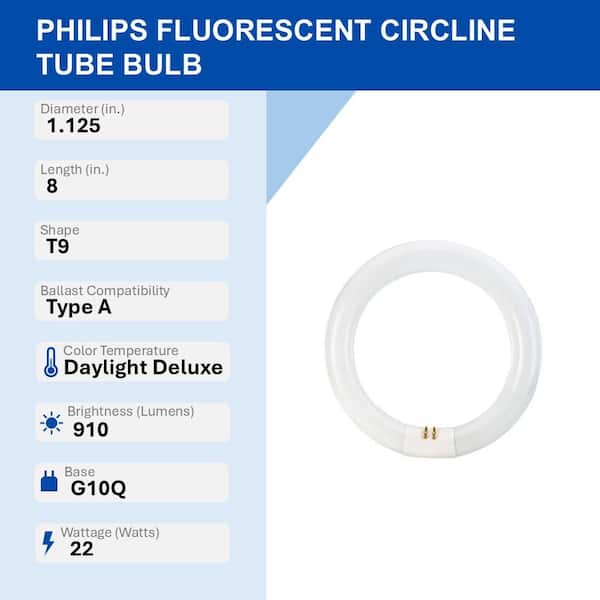Click the circline bulb product image
This screenshot has height=600, width=600.
click(433, 347)
